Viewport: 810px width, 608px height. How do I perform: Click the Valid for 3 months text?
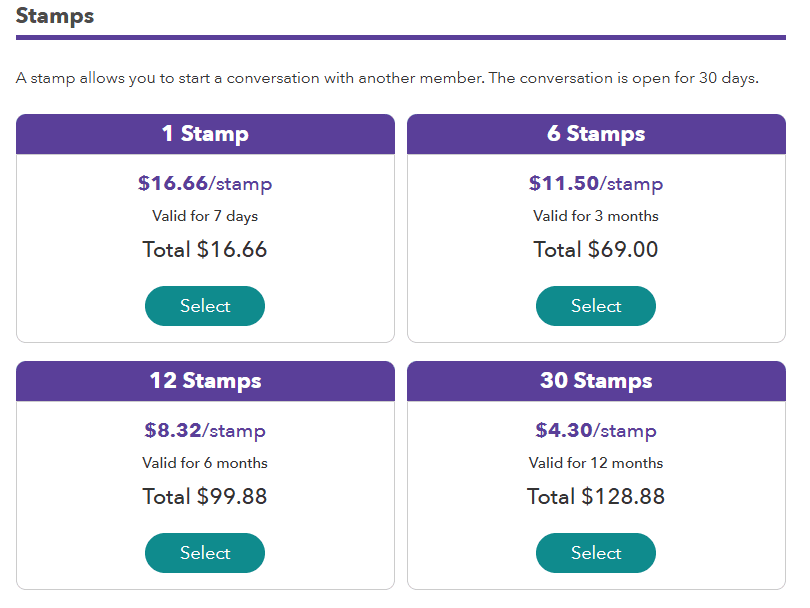tap(596, 216)
